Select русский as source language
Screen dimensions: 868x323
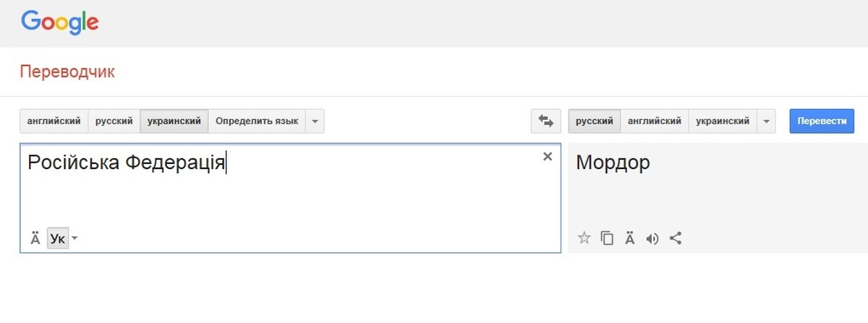(114, 121)
